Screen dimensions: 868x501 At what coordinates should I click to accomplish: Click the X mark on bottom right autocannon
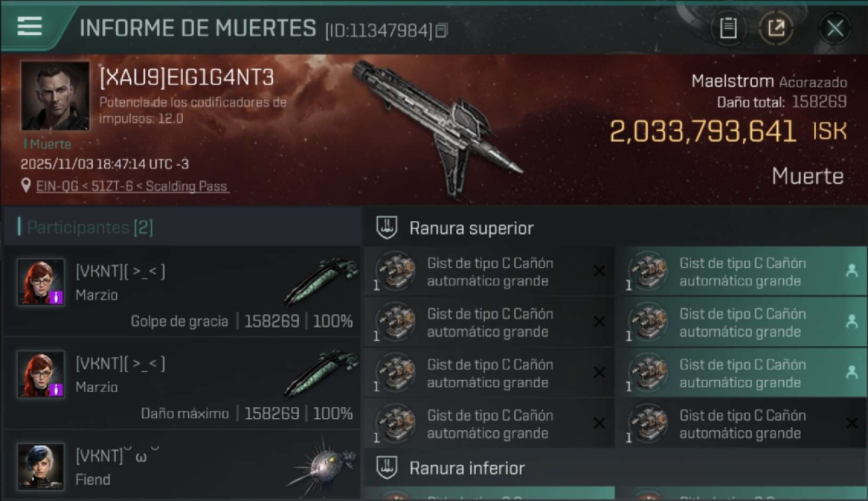(851, 423)
